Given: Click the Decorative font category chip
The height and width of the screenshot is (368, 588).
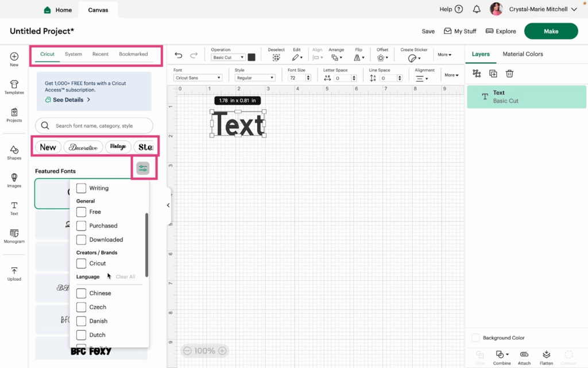Looking at the screenshot, I should point(83,147).
